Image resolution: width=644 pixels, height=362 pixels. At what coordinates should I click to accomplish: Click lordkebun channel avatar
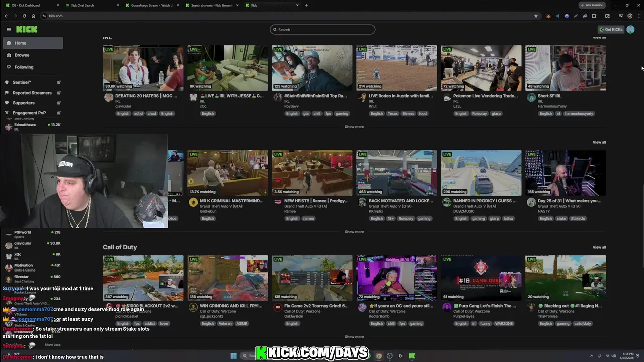pos(193,202)
